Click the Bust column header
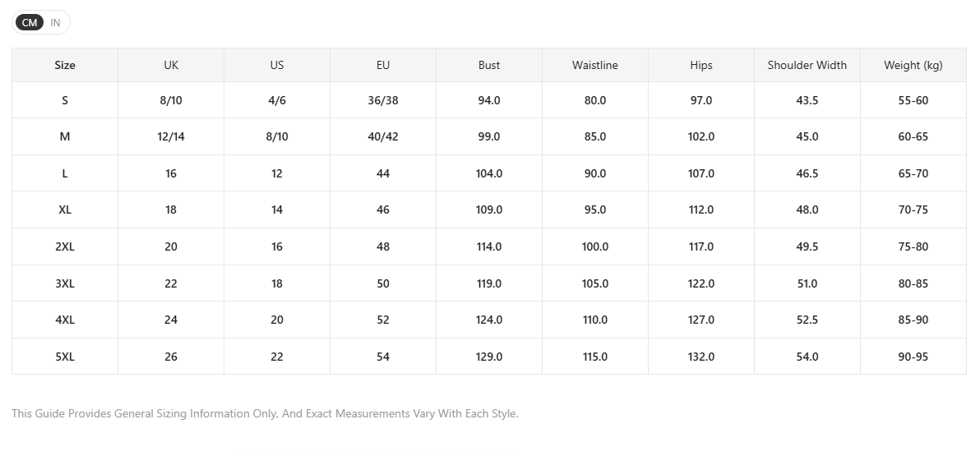 489,65
